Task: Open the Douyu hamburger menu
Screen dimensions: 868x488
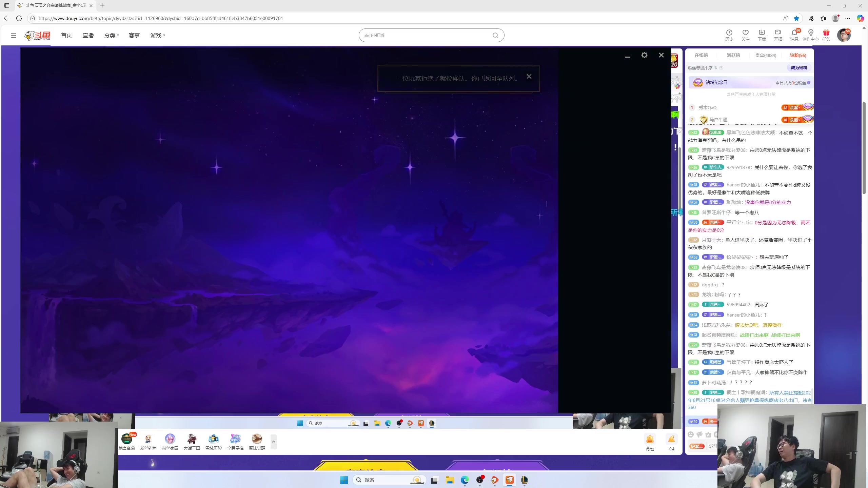Action: 14,35
